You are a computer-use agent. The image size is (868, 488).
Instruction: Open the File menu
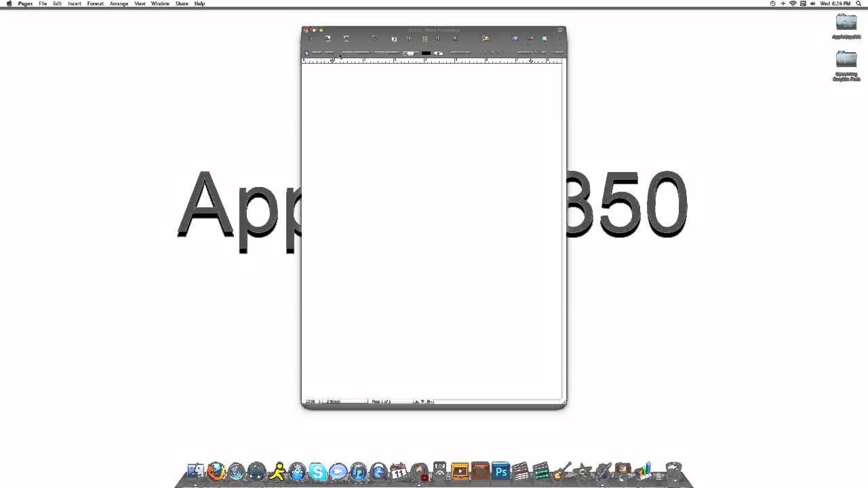tap(43, 3)
